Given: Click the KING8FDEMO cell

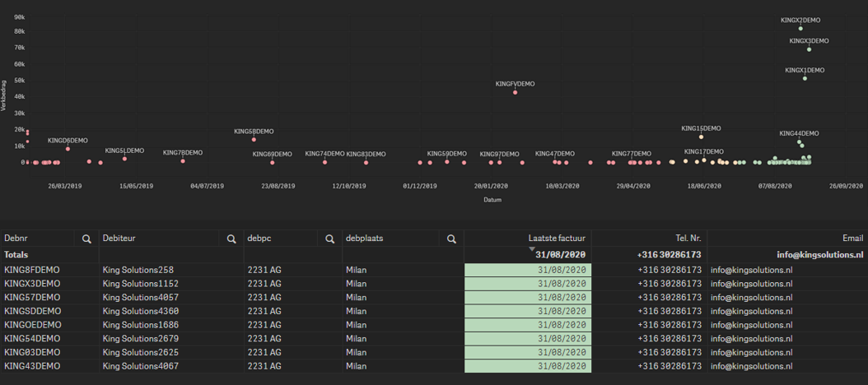Looking at the screenshot, I should coord(49,270).
